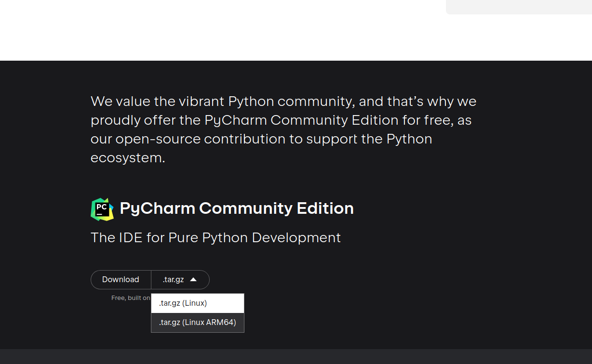Select the .tar.gz (Linux) option
The height and width of the screenshot is (364, 592).
click(198, 303)
